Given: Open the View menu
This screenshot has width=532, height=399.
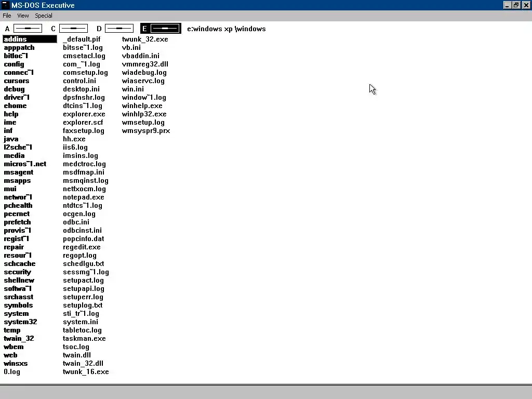Looking at the screenshot, I should pyautogui.click(x=23, y=16).
